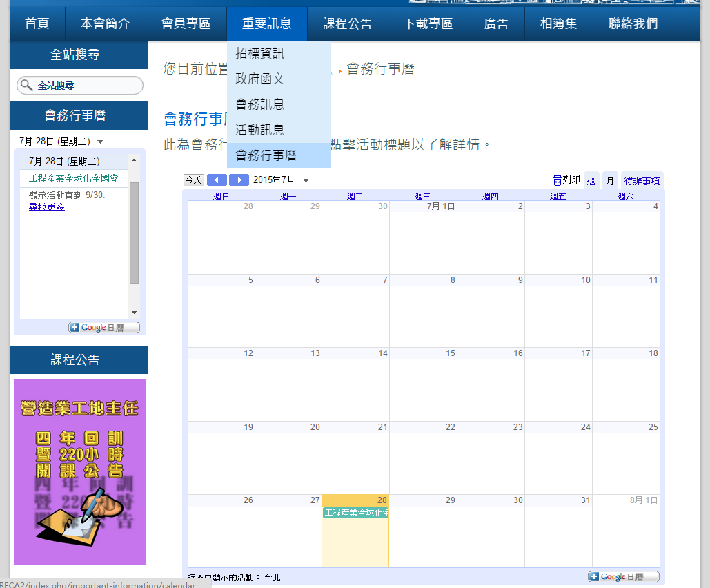This screenshot has width=710, height=588.
Task: Click Google 日曆 button below main calendar
Action: (x=623, y=577)
